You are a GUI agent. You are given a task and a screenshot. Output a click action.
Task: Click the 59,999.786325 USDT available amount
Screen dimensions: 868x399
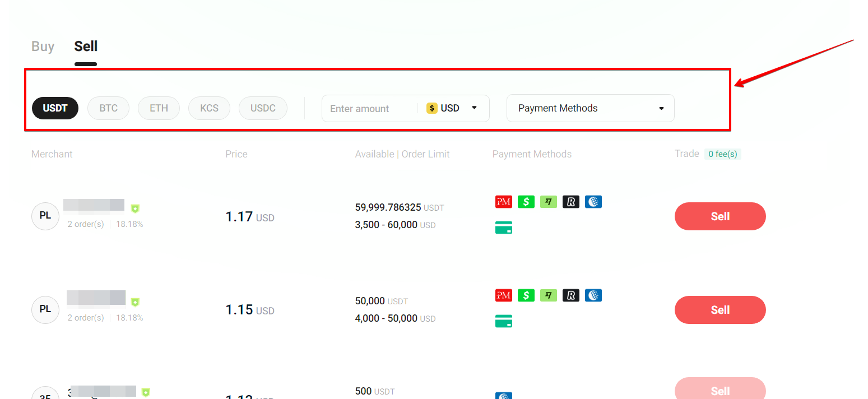[400, 207]
